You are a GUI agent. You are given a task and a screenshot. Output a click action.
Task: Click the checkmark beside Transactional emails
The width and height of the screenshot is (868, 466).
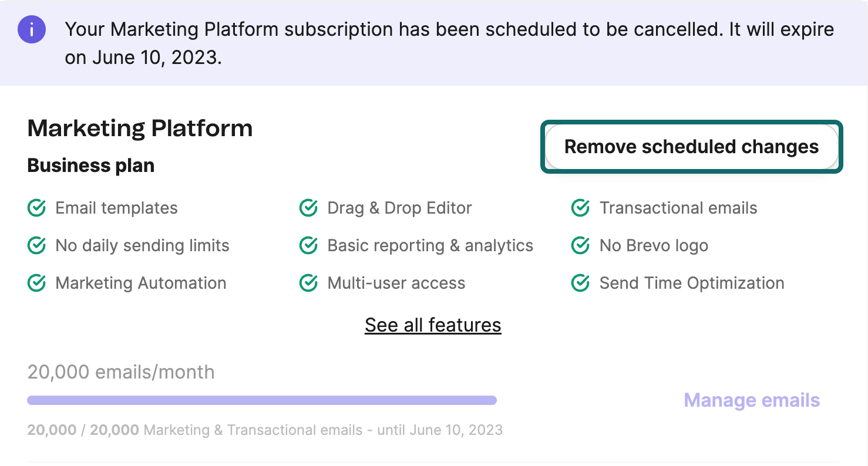pyautogui.click(x=580, y=208)
